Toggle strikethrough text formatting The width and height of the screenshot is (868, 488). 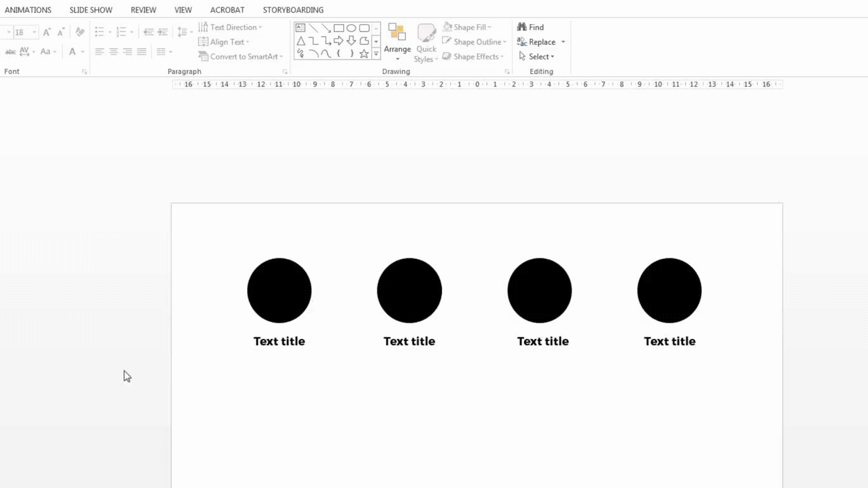tap(10, 51)
